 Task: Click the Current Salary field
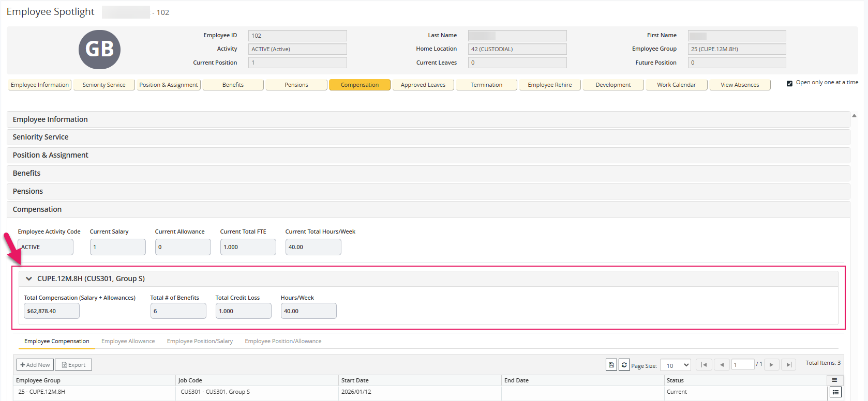118,247
